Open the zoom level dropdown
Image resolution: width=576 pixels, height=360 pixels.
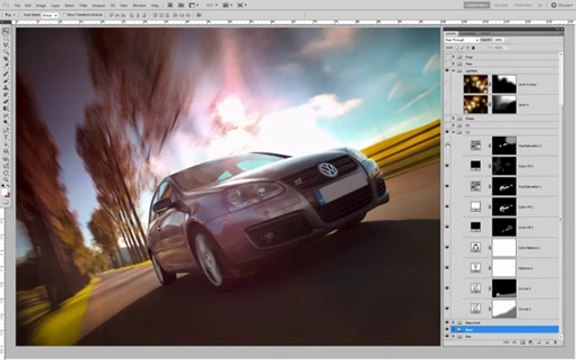211,5
